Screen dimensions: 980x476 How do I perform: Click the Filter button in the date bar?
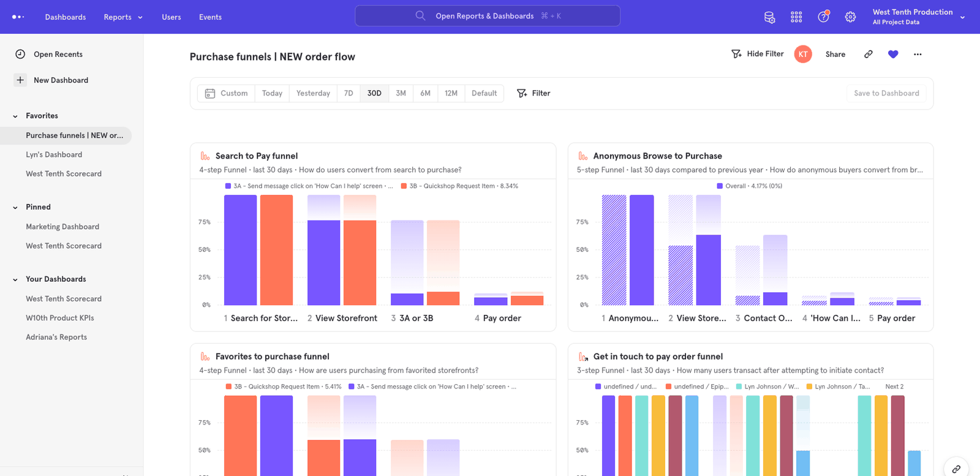[533, 93]
